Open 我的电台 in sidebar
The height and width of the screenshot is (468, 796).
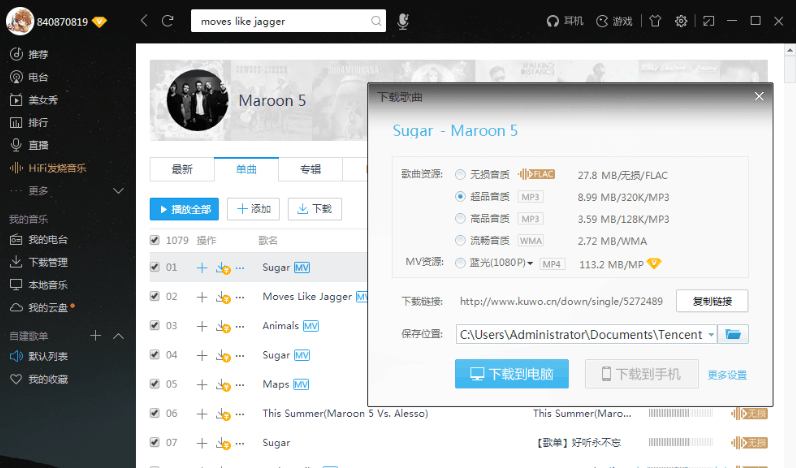coord(39,240)
